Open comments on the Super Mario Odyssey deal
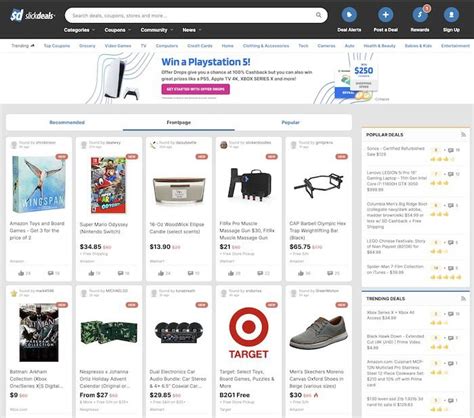This screenshot has width=474, height=418. click(121, 273)
